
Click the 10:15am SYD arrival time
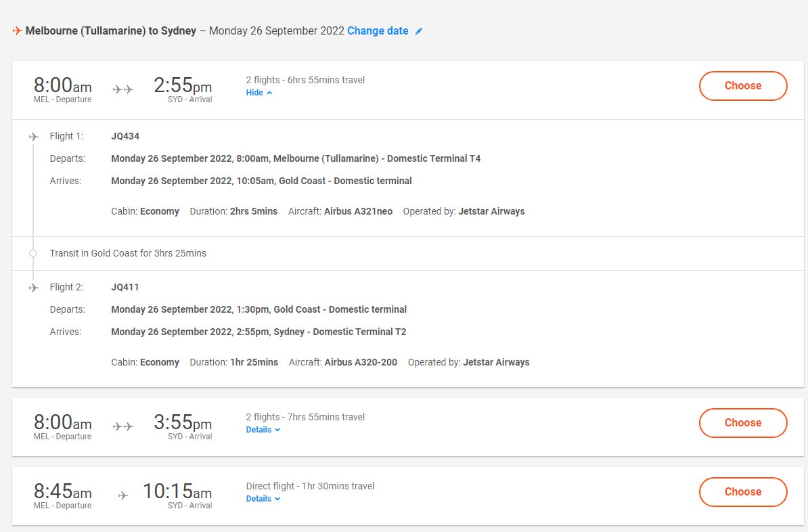pyautogui.click(x=177, y=491)
